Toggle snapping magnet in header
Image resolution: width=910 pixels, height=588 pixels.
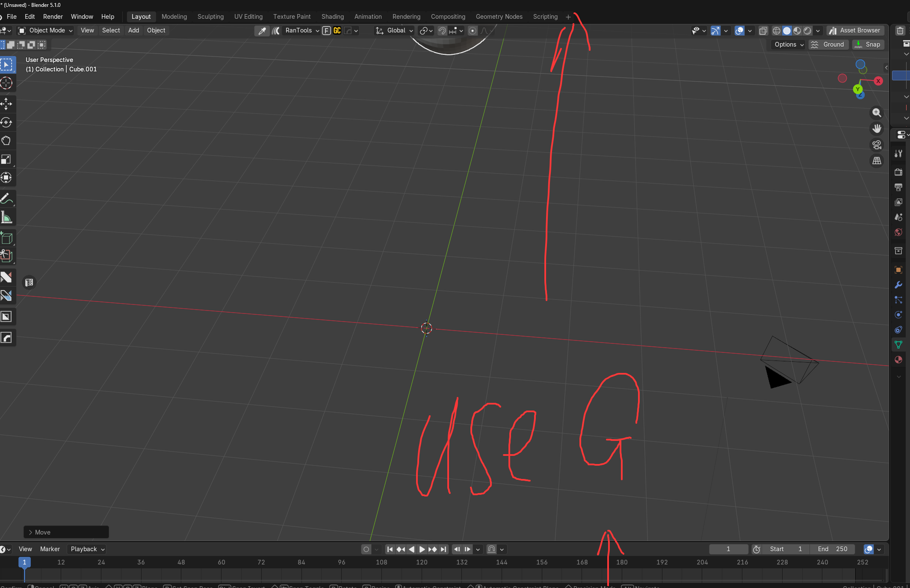442,30
